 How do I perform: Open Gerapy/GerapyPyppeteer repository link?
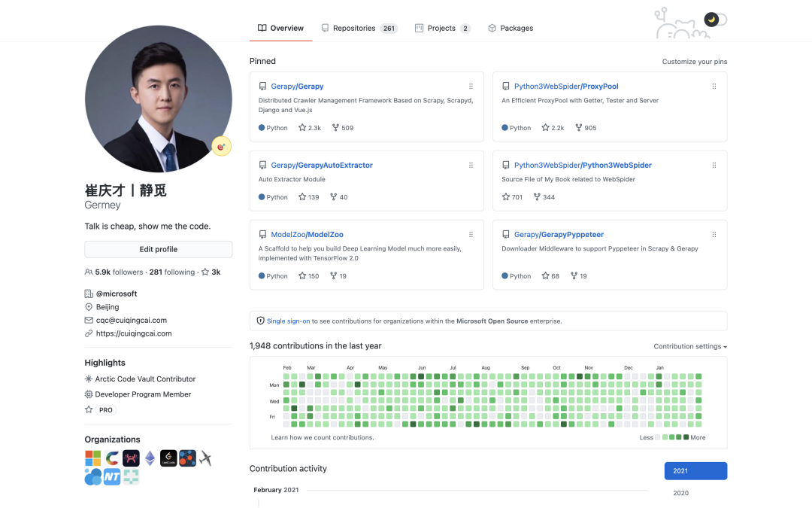559,235
